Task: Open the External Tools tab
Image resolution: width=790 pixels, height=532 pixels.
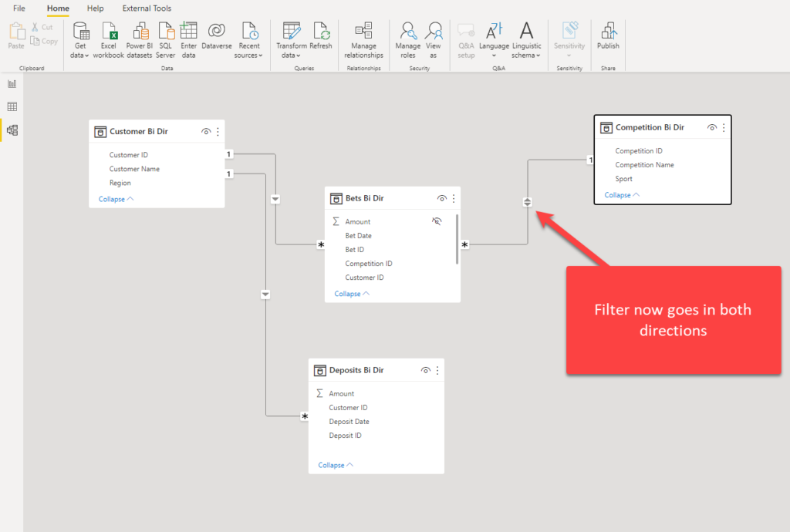Action: tap(147, 8)
